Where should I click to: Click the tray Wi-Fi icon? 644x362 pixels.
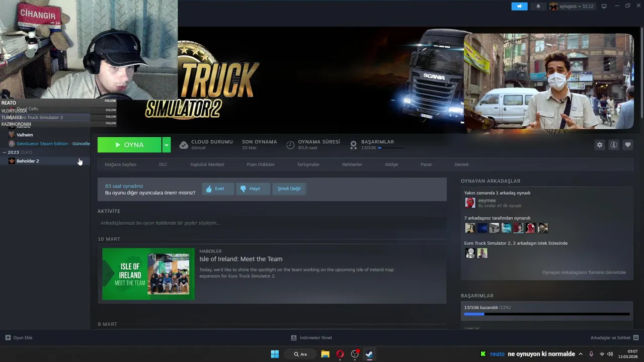(x=602, y=354)
